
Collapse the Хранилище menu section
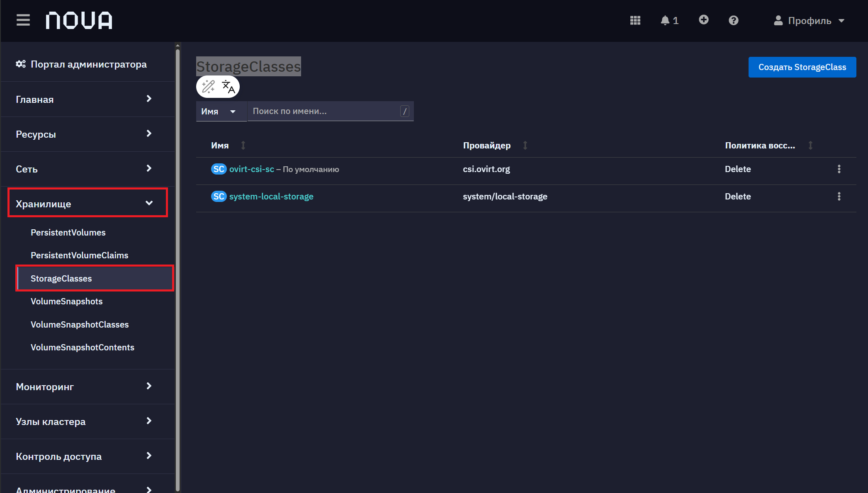click(x=88, y=203)
